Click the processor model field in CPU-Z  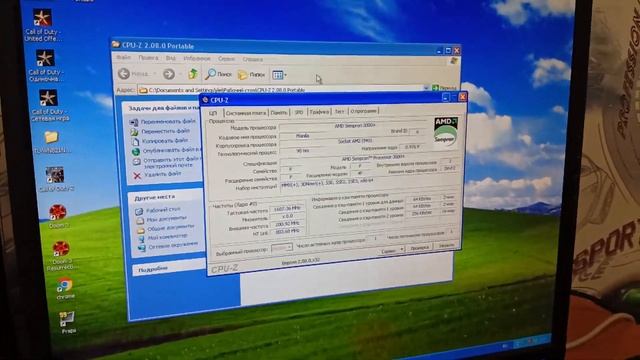point(354,126)
